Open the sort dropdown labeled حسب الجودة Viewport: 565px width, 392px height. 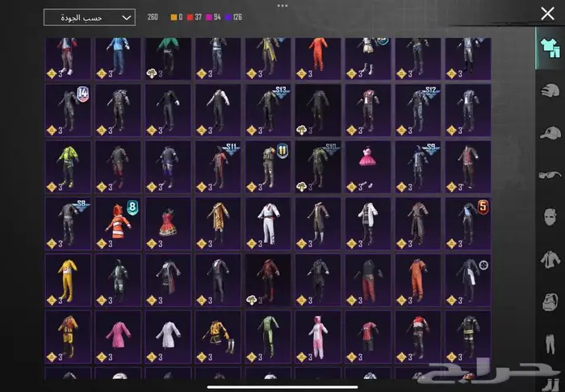pyautogui.click(x=90, y=17)
